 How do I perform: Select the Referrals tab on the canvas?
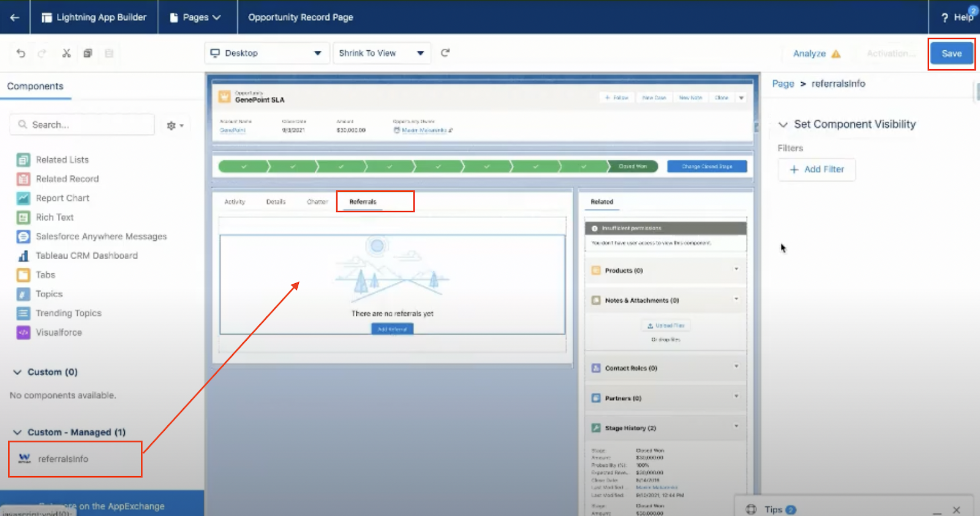[363, 202]
